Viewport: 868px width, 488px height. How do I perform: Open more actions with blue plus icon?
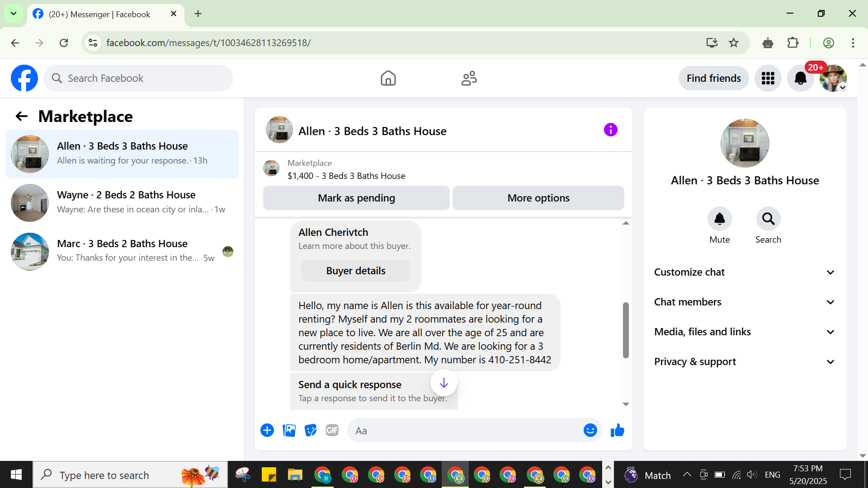(267, 431)
